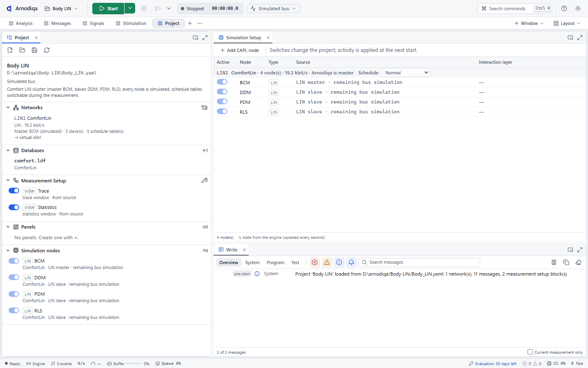Viewport: 588px width, 368px height.
Task: Start the measurement
Action: coord(108,8)
